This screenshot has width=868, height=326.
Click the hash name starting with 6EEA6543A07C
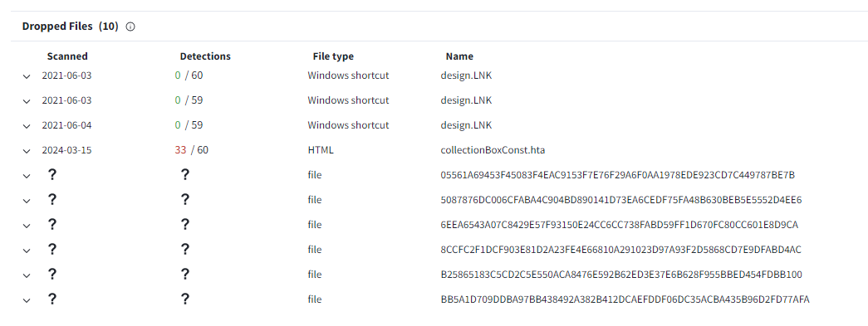pos(620,224)
